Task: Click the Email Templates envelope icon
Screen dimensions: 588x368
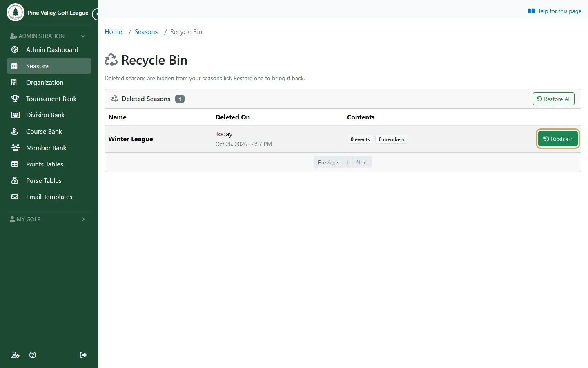Action: pyautogui.click(x=15, y=197)
